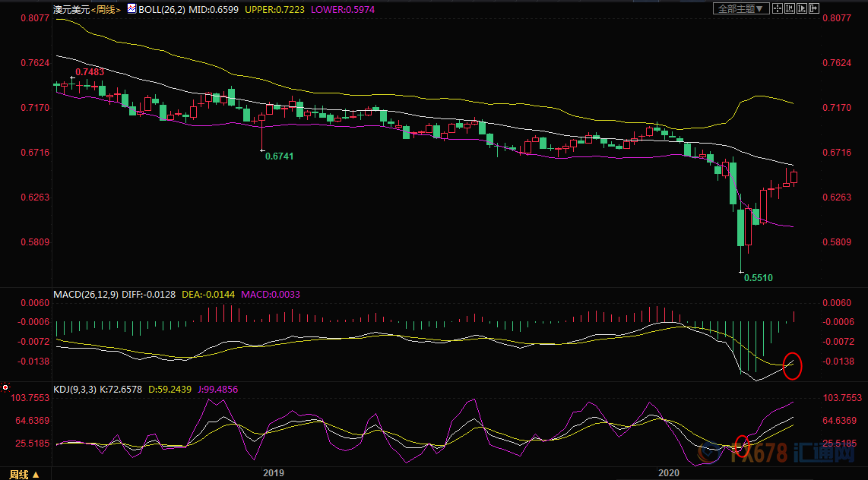Click the last weekly candlestick on the chart

click(794, 178)
